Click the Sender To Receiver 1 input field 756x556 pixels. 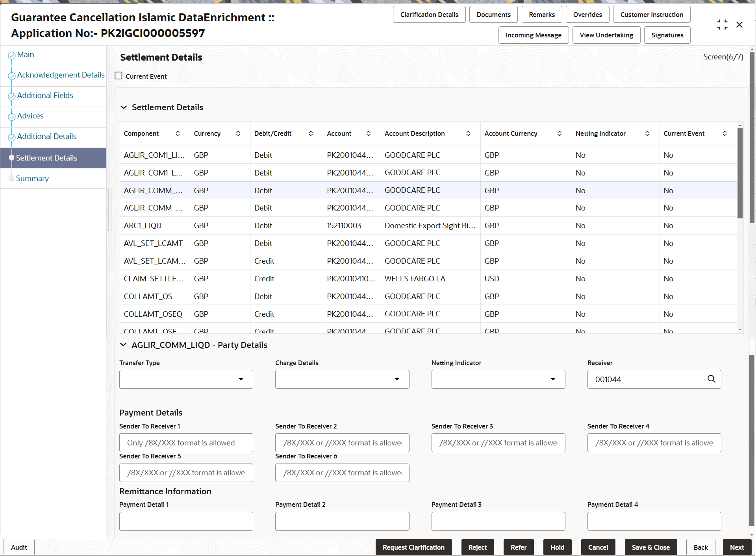pyautogui.click(x=186, y=442)
